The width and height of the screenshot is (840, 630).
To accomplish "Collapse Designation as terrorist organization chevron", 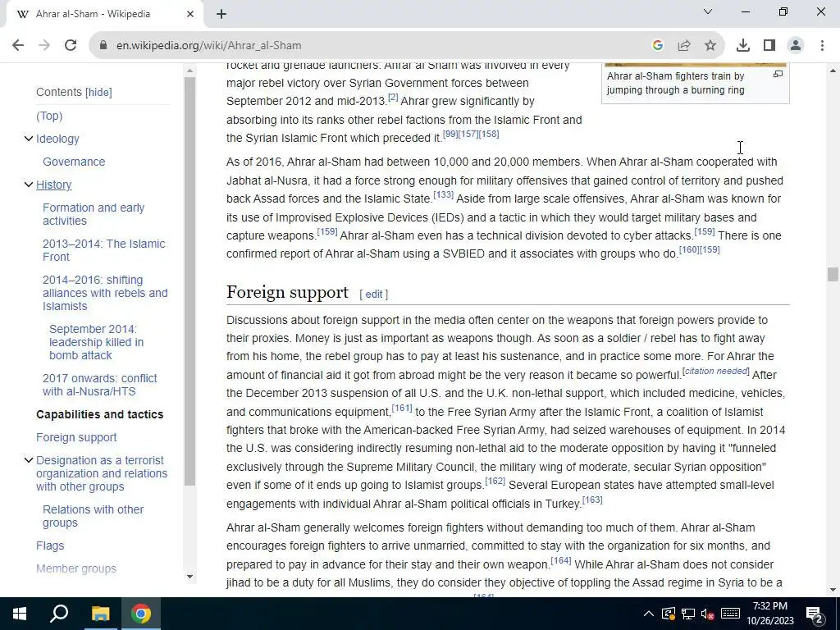I will (29, 460).
